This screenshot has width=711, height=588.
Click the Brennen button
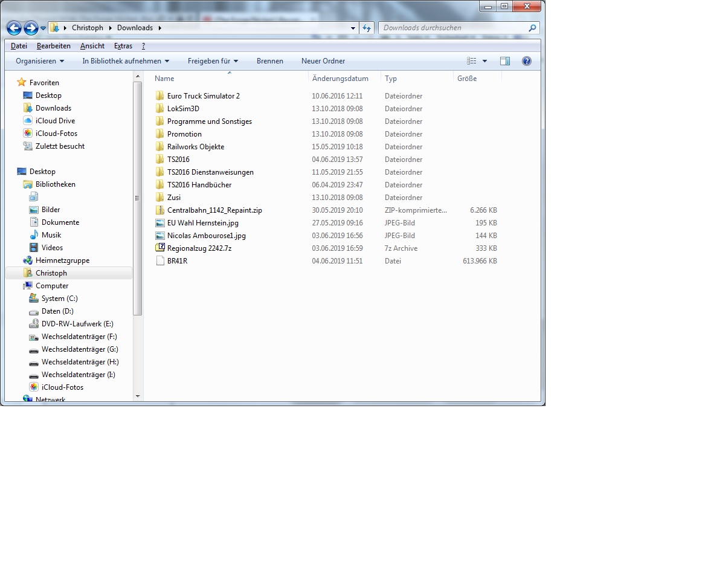tap(270, 61)
